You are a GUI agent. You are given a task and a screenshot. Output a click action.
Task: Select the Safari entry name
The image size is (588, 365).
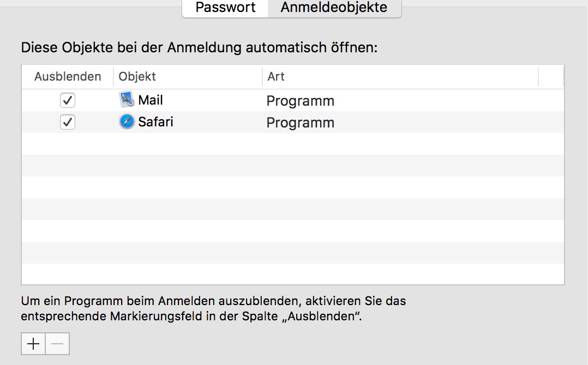[155, 122]
